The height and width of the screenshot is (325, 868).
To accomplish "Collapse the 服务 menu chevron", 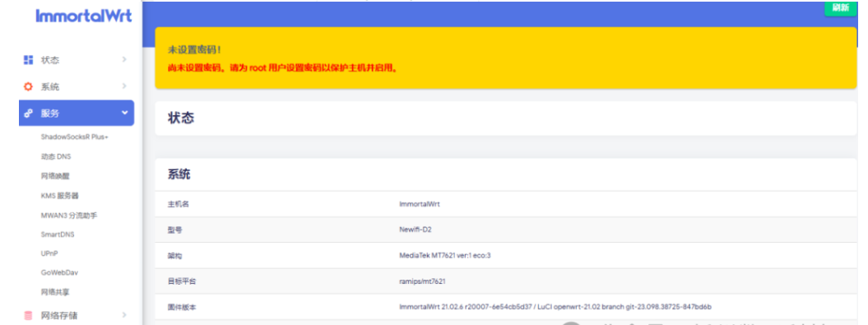I will pyautogui.click(x=124, y=113).
